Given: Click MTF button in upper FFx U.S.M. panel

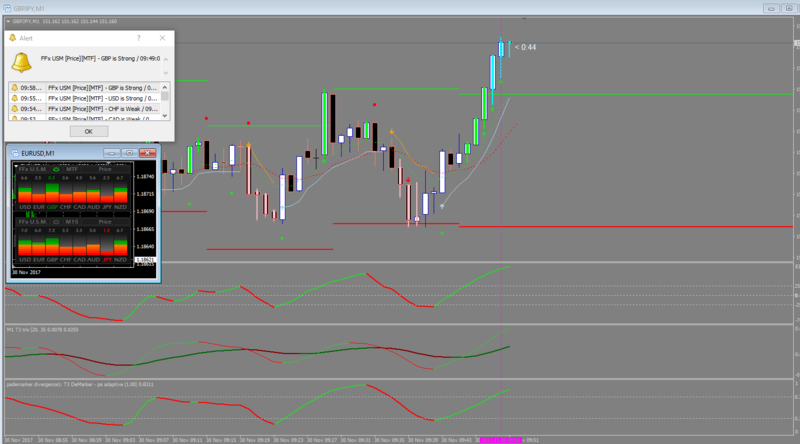Looking at the screenshot, I should pos(71,169).
